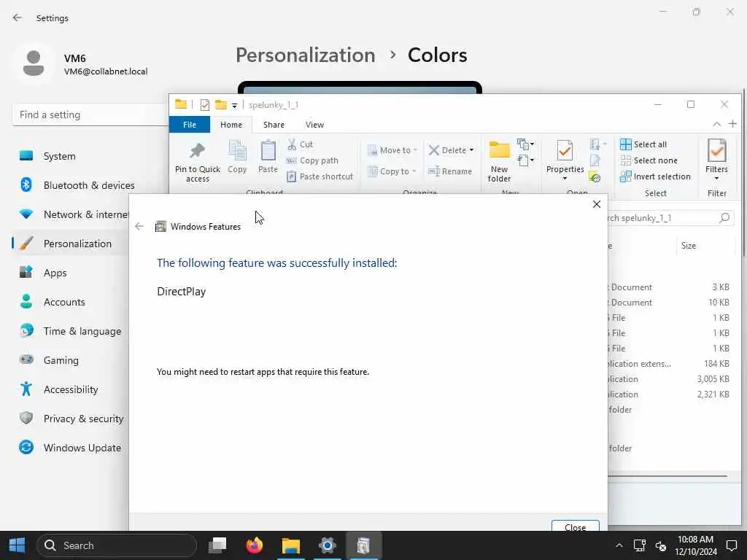This screenshot has width=747, height=560.
Task: Click Select none in ribbon
Action: 649,160
